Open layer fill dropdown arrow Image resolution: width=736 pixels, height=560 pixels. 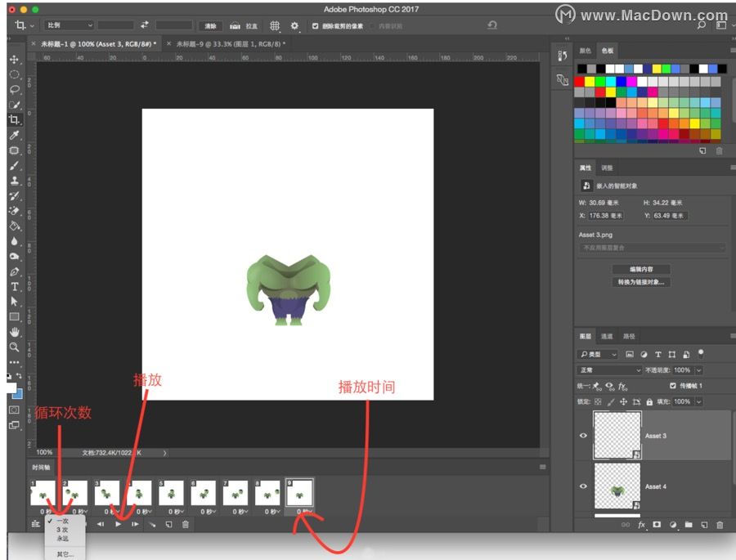(699, 401)
